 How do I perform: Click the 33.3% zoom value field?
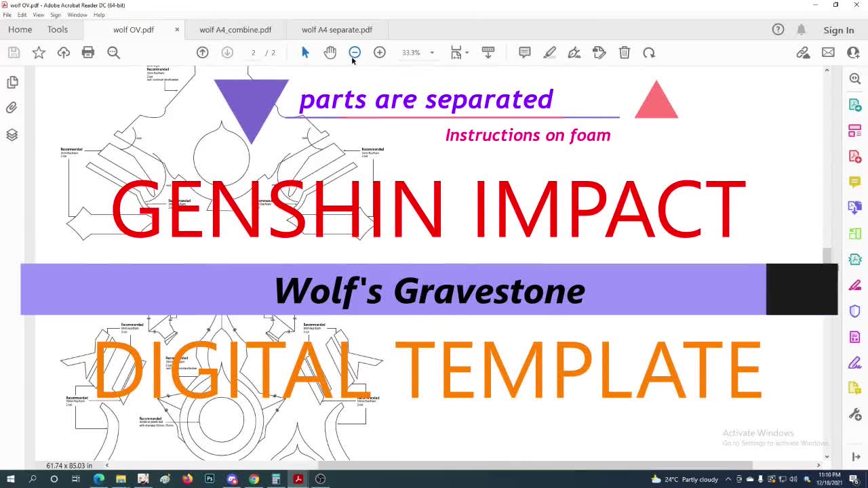tap(411, 52)
